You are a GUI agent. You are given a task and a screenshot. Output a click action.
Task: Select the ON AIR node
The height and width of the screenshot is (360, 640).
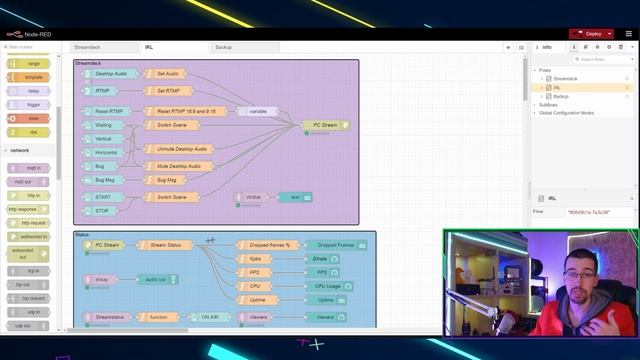(x=209, y=317)
